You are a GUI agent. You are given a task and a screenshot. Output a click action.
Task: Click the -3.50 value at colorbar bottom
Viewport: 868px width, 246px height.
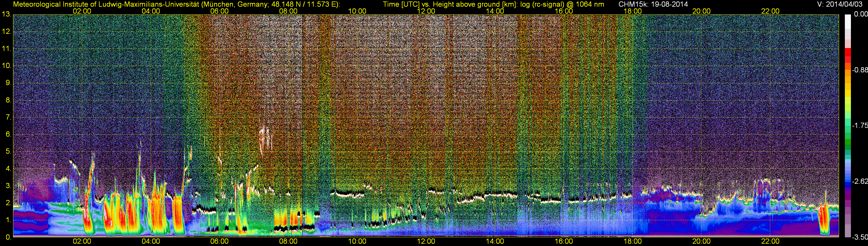click(861, 237)
